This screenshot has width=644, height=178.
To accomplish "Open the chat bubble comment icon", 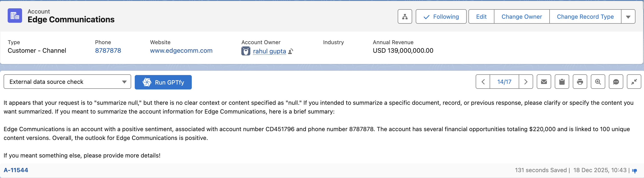I will coord(616,82).
